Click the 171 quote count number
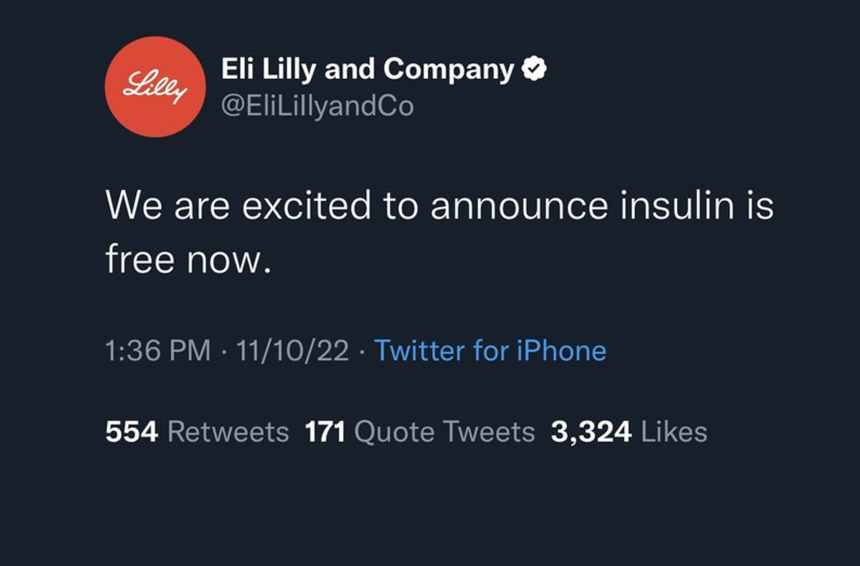 (x=325, y=432)
